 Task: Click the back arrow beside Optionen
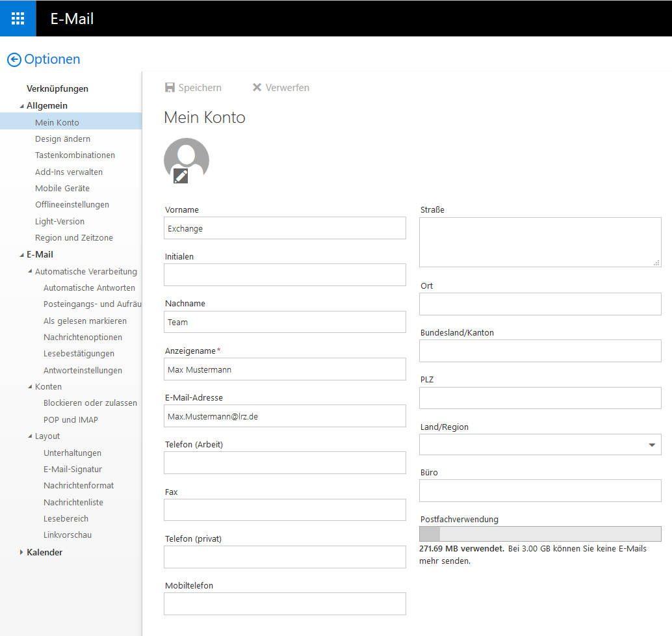(14, 60)
